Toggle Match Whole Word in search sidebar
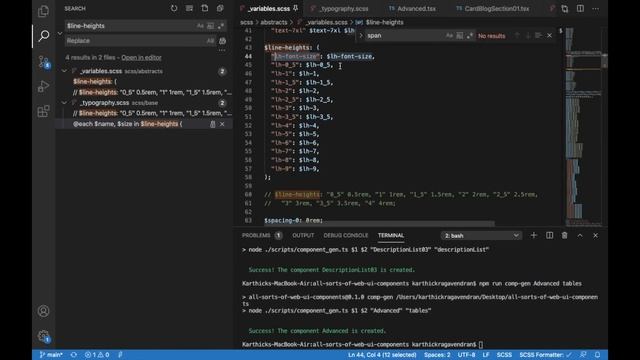The width and height of the screenshot is (640, 360). pos(210,26)
